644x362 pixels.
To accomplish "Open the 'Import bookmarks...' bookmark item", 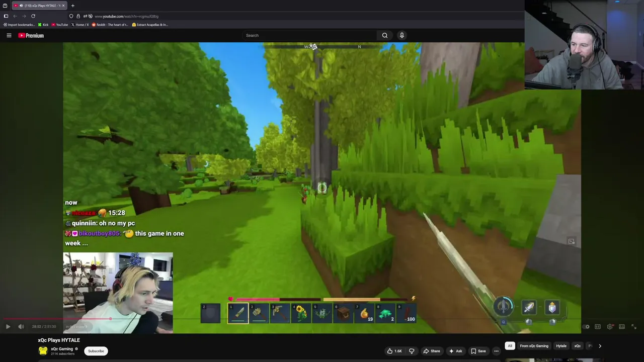I will (19, 25).
